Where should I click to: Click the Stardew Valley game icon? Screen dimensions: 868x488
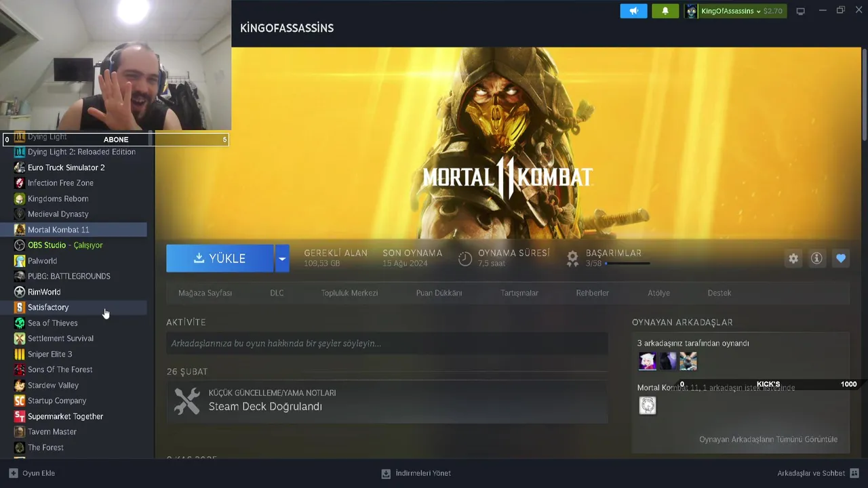(x=20, y=385)
